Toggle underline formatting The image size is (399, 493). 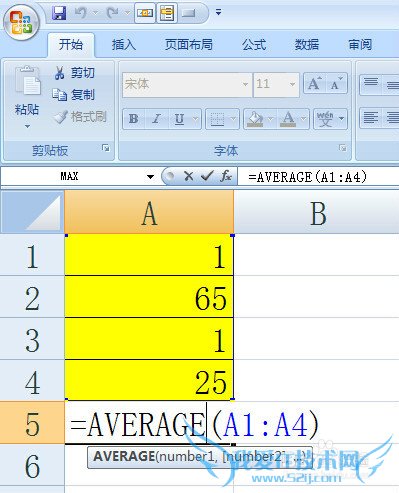pyautogui.click(x=180, y=119)
